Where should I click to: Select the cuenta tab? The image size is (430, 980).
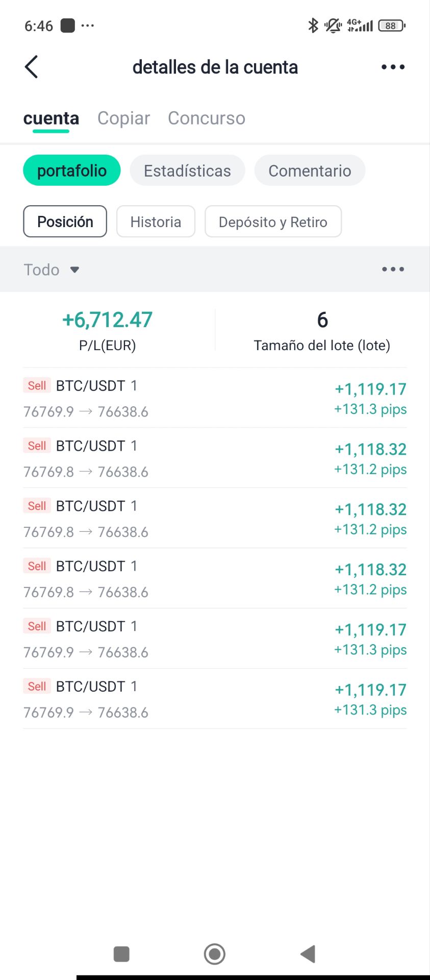[x=51, y=118]
